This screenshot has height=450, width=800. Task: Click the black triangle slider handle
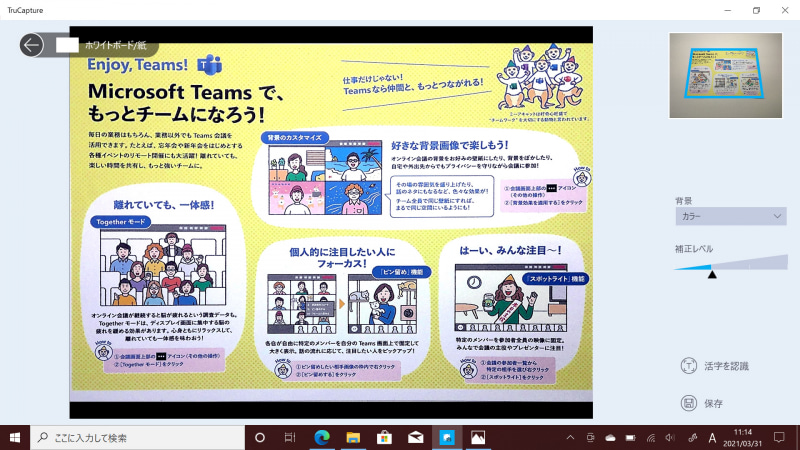712,274
